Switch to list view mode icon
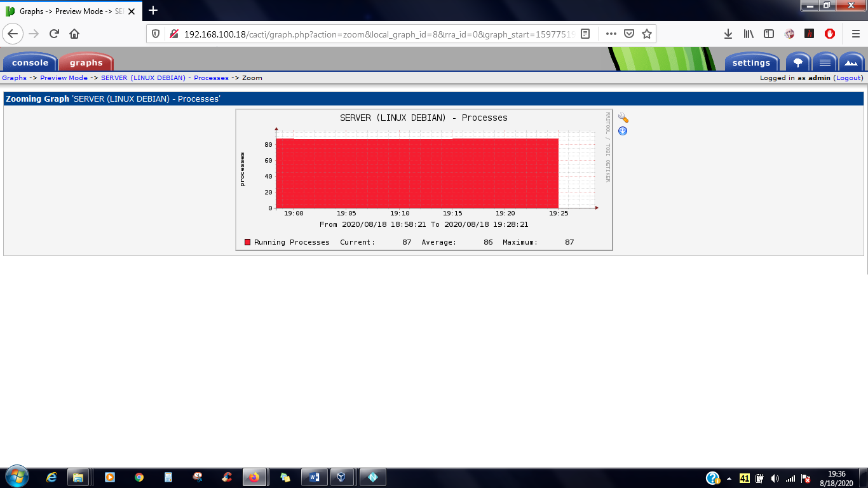This screenshot has height=488, width=868. [x=825, y=62]
